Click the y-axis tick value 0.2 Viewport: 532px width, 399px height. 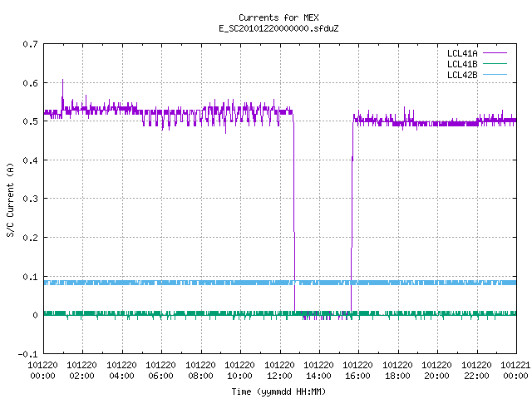click(x=30, y=238)
